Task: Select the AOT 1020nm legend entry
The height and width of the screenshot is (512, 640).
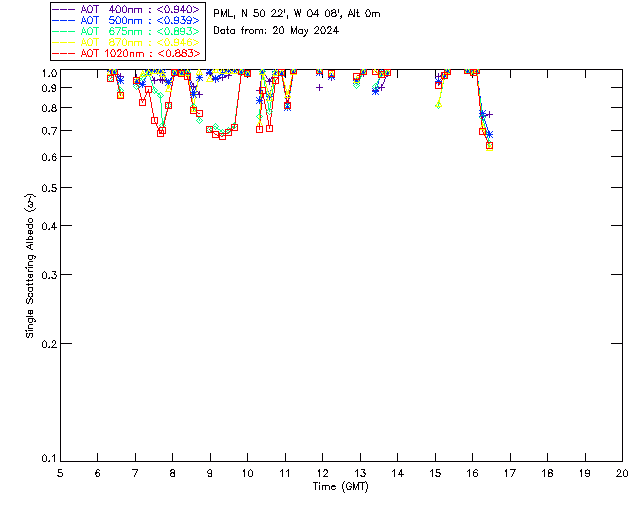Action: [x=126, y=53]
